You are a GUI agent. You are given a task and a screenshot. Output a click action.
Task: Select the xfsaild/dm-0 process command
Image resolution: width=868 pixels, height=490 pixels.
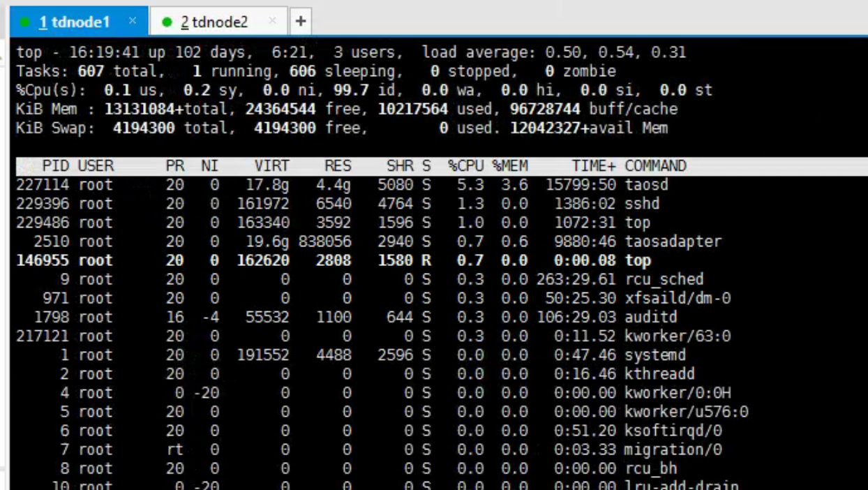coord(678,298)
